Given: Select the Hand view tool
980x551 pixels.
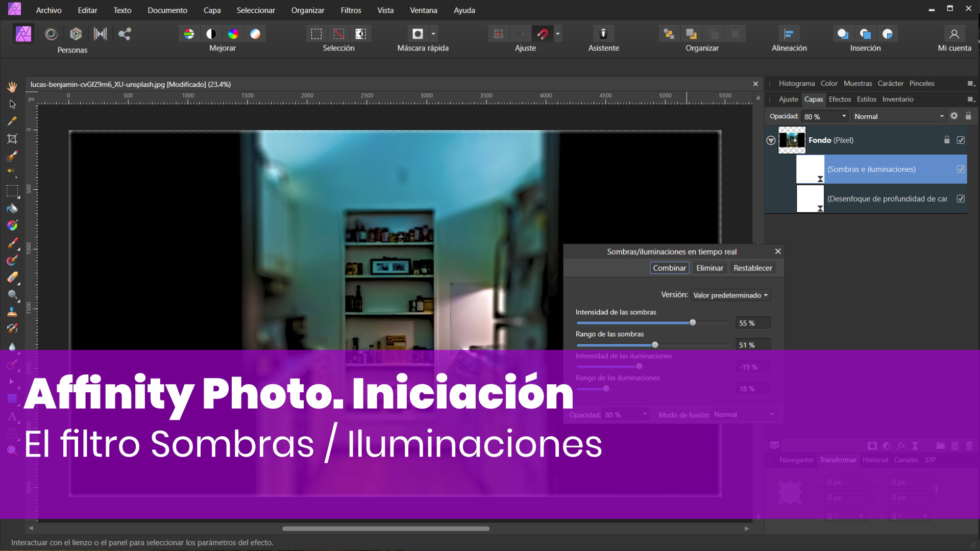Looking at the screenshot, I should tap(12, 87).
